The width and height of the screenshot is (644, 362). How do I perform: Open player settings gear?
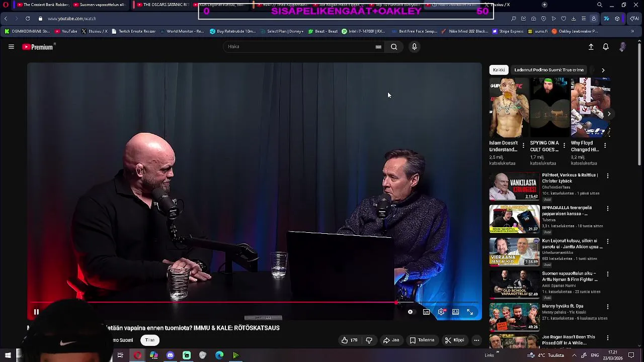pos(441,312)
